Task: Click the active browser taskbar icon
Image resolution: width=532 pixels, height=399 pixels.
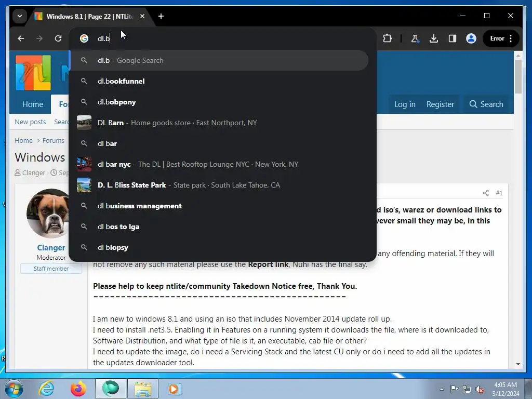Action: click(x=111, y=389)
